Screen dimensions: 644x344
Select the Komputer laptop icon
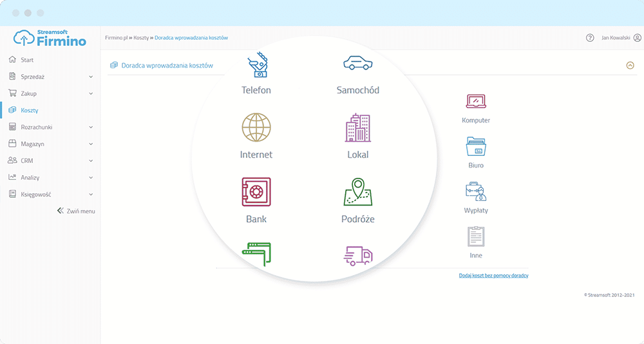point(476,102)
